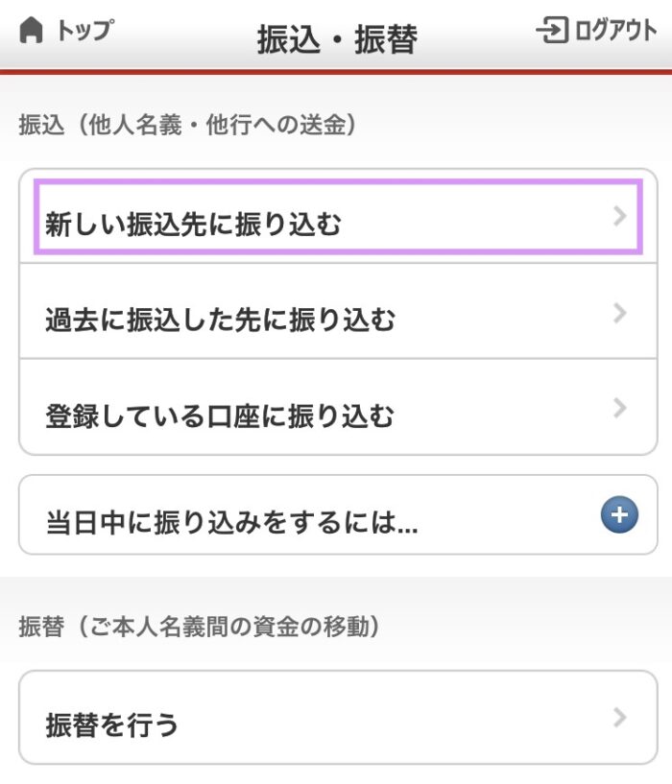Open 新しい振込先に振り込む
Image resolution: width=672 pixels, height=784 pixels.
point(338,217)
